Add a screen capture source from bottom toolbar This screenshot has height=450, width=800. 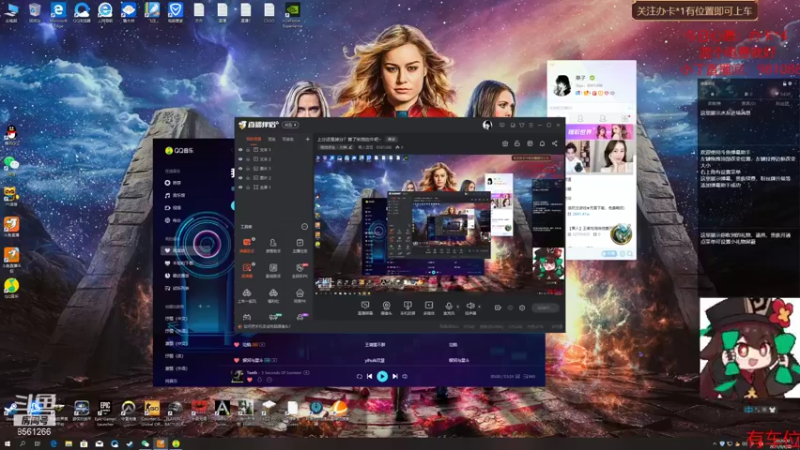pos(365,307)
